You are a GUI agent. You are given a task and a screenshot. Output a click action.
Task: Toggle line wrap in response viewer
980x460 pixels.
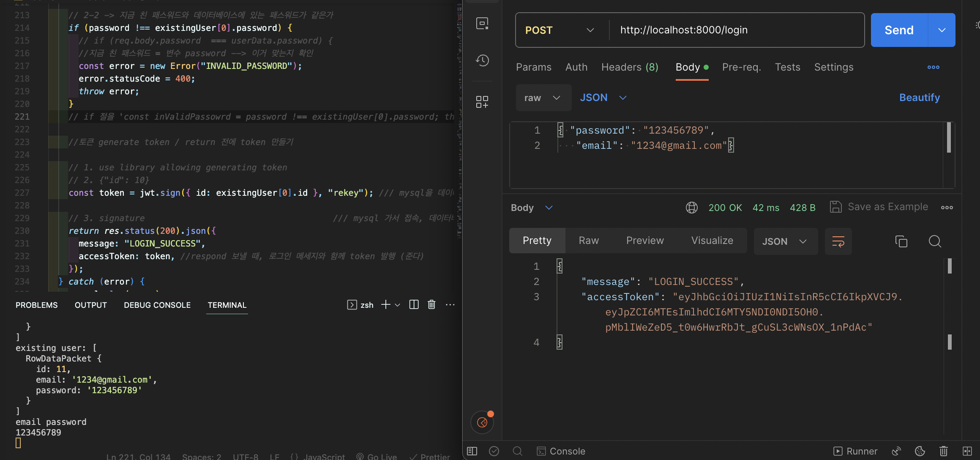point(838,241)
